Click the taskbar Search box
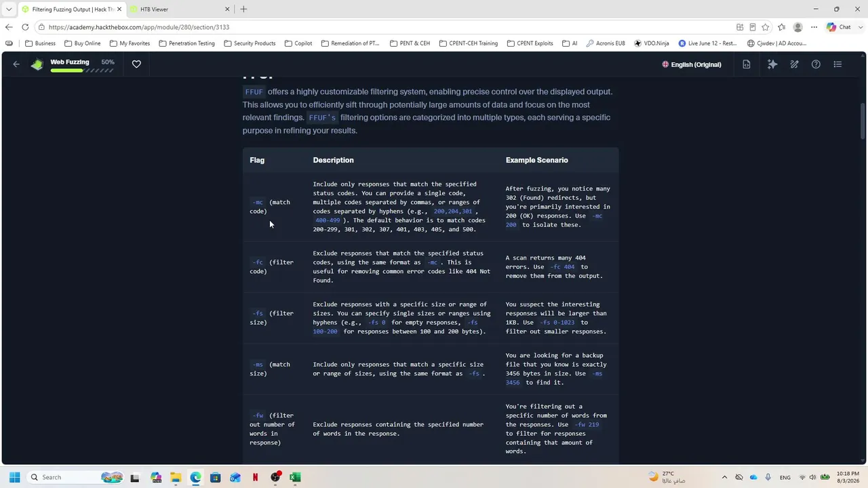This screenshot has height=488, width=868. [x=75, y=477]
